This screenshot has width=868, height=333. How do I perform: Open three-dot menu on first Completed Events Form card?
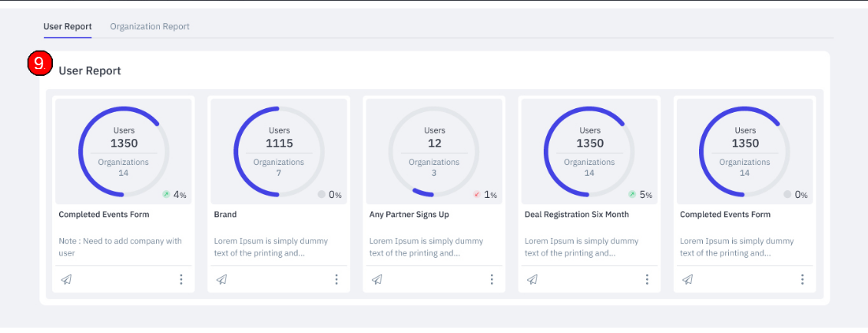point(181,279)
